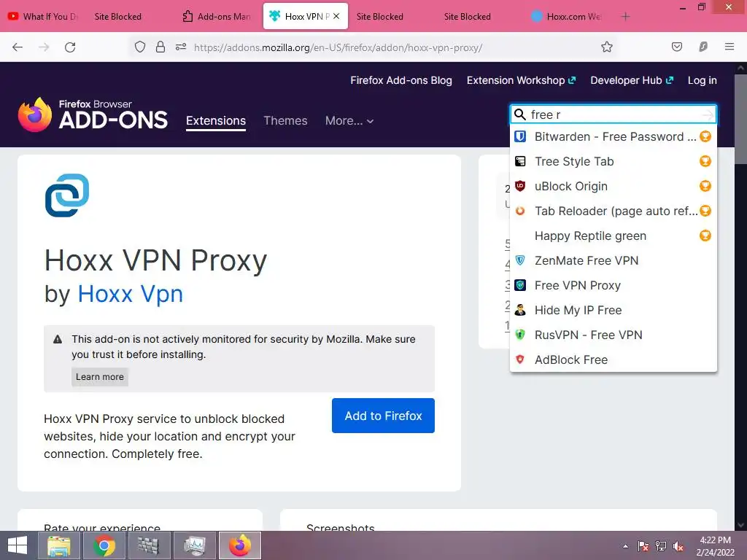
Task: Click the Firefox taskbar icon
Action: pyautogui.click(x=240, y=545)
